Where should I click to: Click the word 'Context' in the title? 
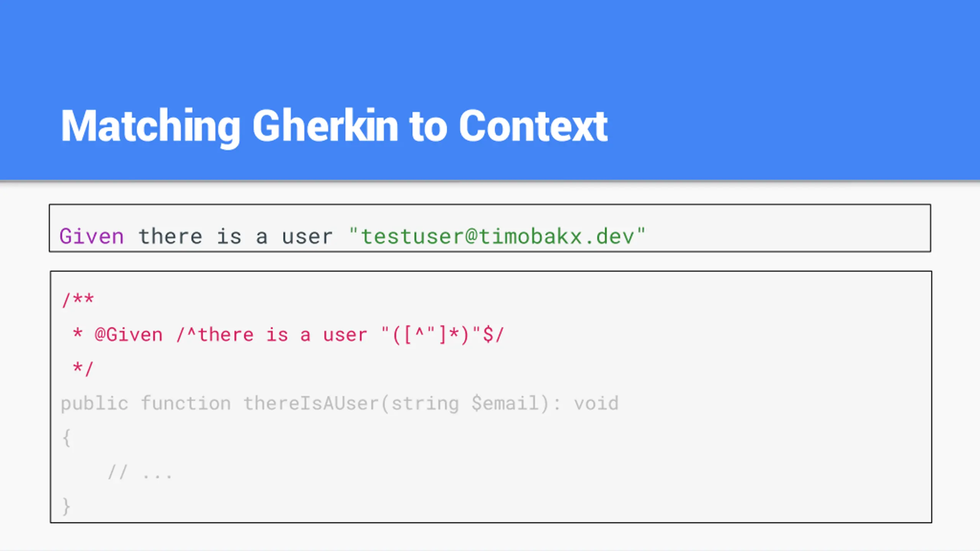533,126
